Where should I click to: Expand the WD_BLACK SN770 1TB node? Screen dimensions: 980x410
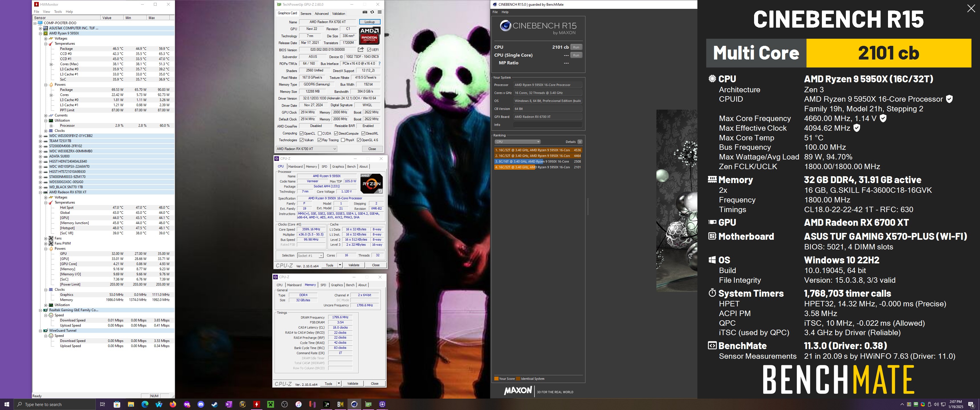[x=40, y=187]
